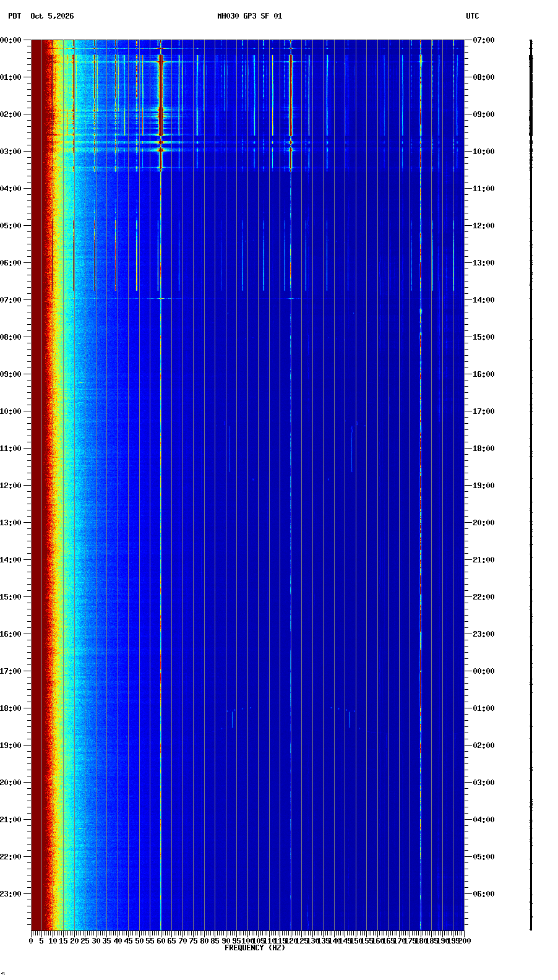This screenshot has width=558, height=980.
Task: Click 02:00 on the UTC time axis
Action: click(484, 746)
